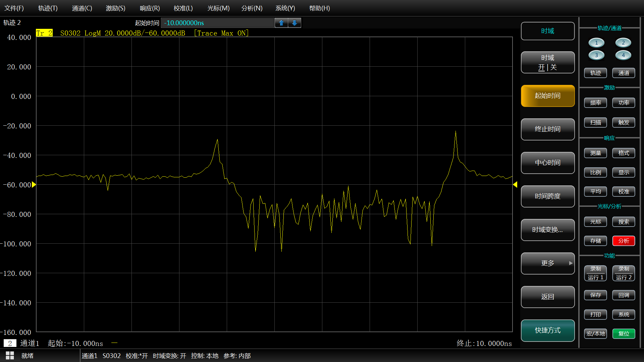The width and height of the screenshot is (644, 362).
Task: Click the 终止:10.0000ns readout
Action: coord(484,344)
